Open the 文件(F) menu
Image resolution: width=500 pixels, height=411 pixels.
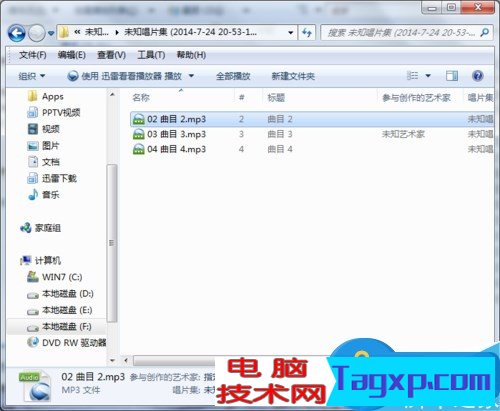pyautogui.click(x=32, y=55)
